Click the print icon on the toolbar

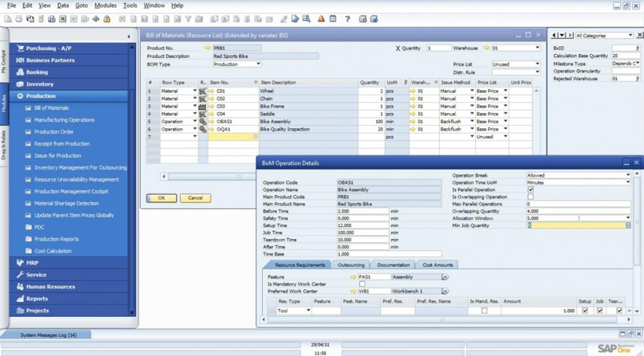click(19, 19)
